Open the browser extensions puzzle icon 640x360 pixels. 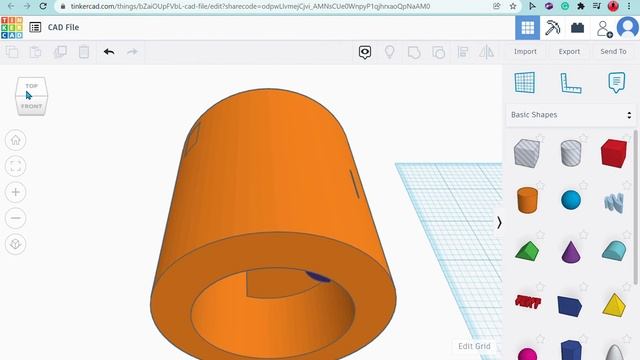(x=580, y=6)
